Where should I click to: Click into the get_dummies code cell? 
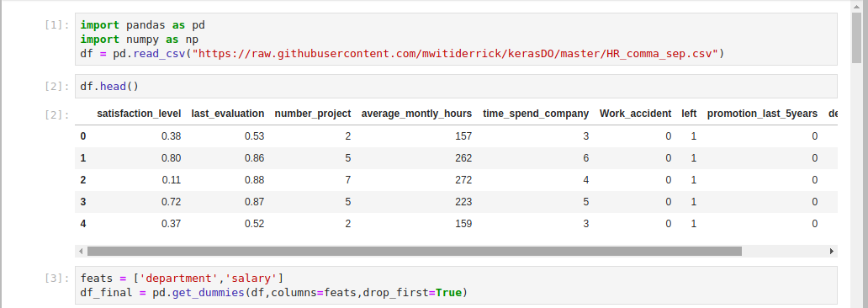456,284
